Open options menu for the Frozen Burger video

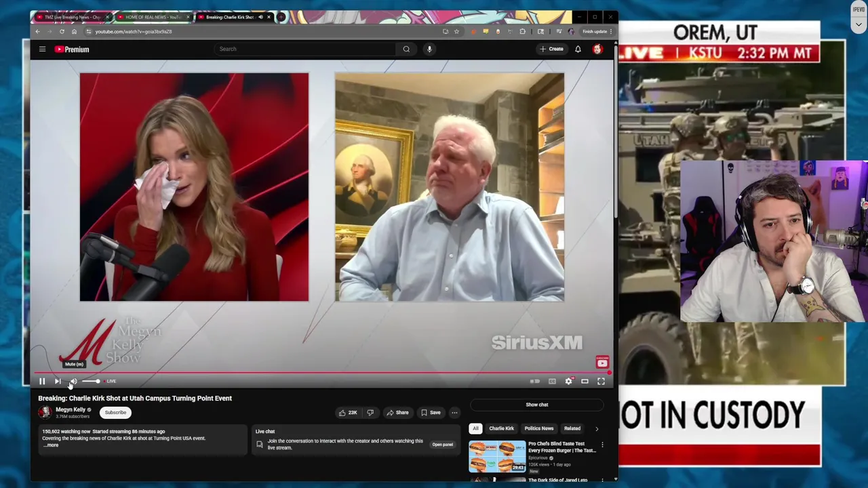[x=602, y=445]
